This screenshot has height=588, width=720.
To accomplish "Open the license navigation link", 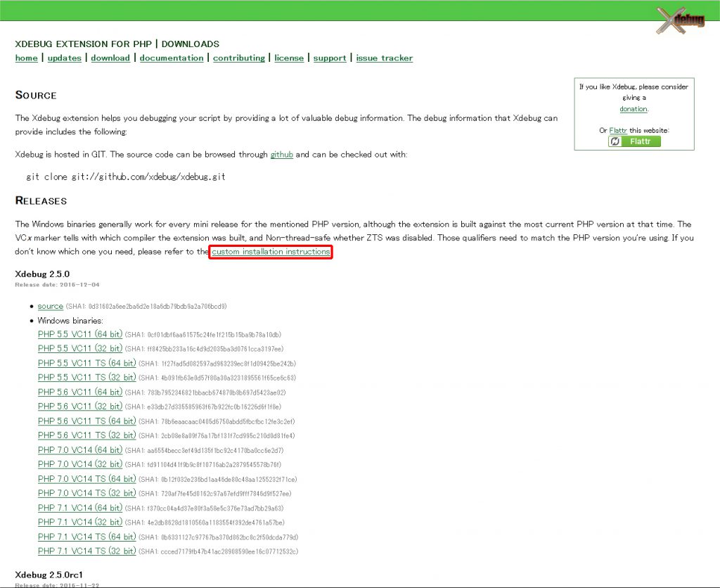I will pos(289,58).
